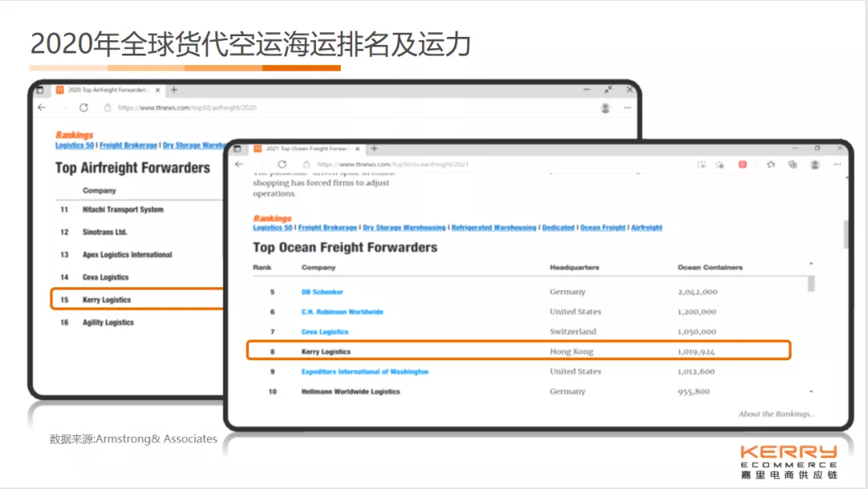
Task: Select rank 15 Kerry Logistics in Airfreight list
Action: (137, 300)
